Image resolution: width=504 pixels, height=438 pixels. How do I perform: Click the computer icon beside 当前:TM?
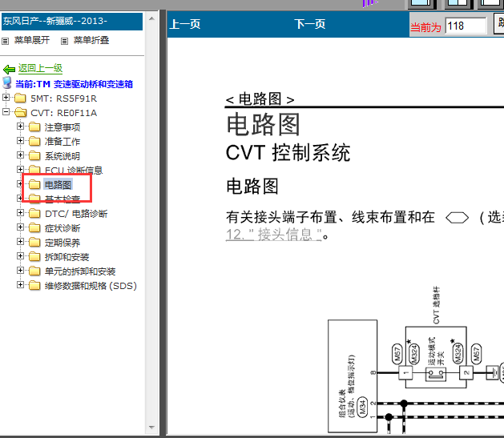pyautogui.click(x=7, y=82)
